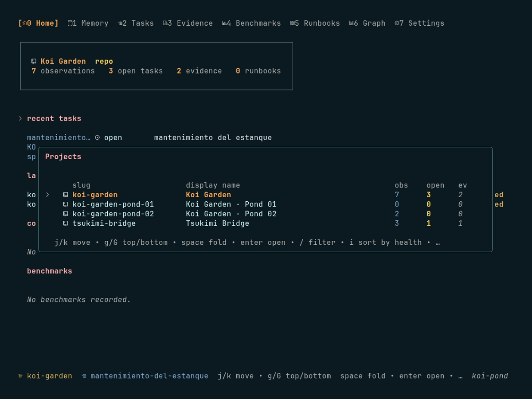Click repo icon of koi-garden row
The width and height of the screenshot is (532, 399).
tap(66, 195)
